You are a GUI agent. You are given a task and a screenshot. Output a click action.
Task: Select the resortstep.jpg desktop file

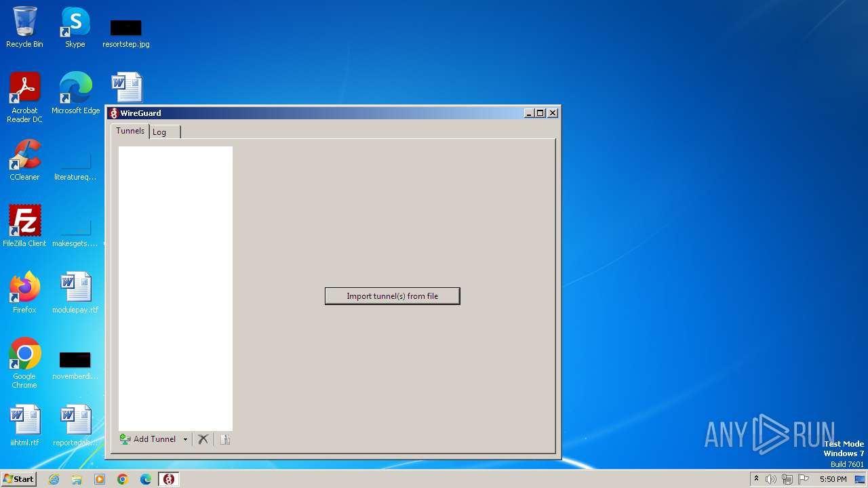[126, 33]
